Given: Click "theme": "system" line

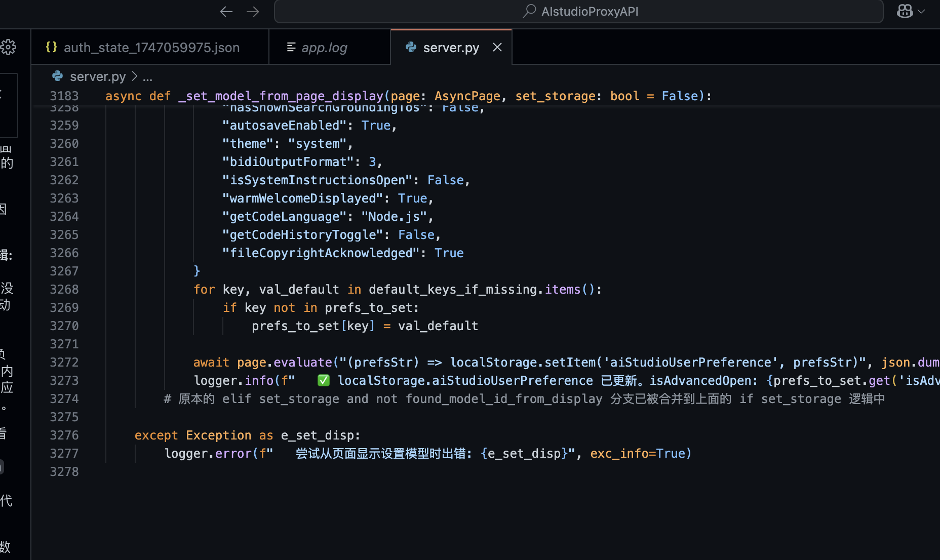Looking at the screenshot, I should (288, 144).
